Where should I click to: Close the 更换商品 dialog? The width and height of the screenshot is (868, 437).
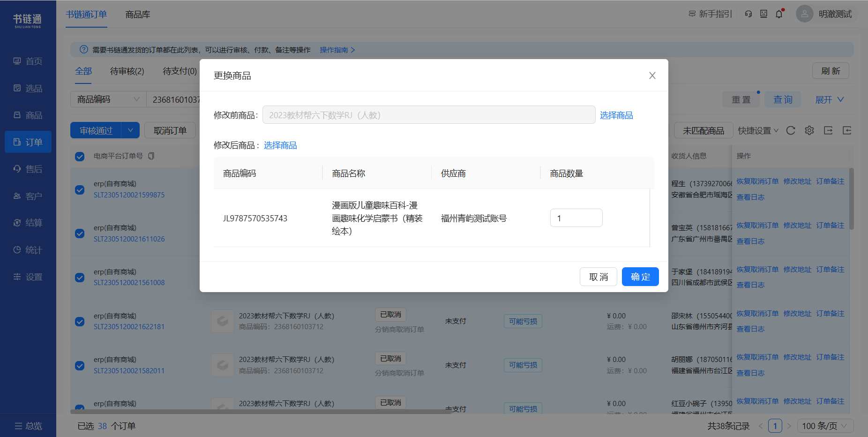click(x=652, y=75)
